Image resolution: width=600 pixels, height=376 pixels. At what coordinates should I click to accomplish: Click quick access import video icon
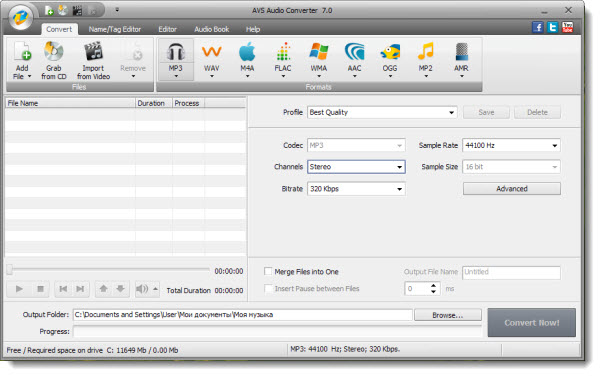point(77,11)
